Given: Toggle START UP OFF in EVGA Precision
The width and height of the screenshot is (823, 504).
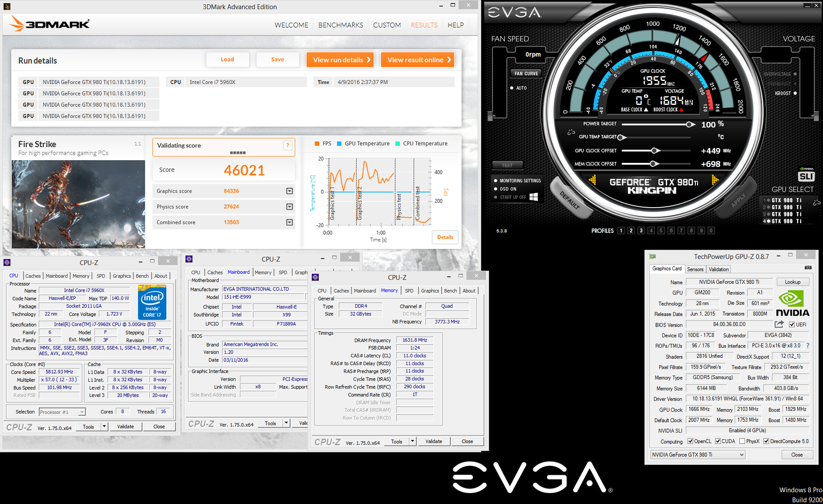Looking at the screenshot, I should coord(496,197).
